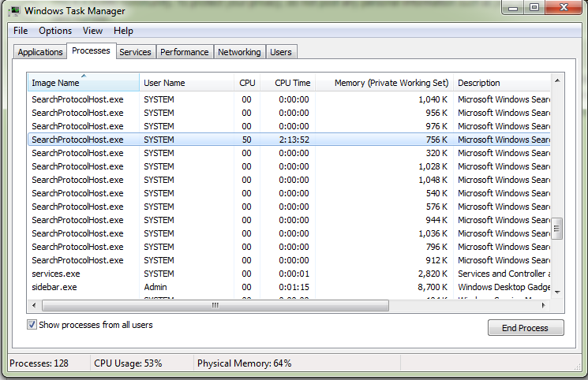Viewport: 588px width, 380px height.
Task: Click the CPU Usage: 53% status entry
Action: tap(128, 363)
